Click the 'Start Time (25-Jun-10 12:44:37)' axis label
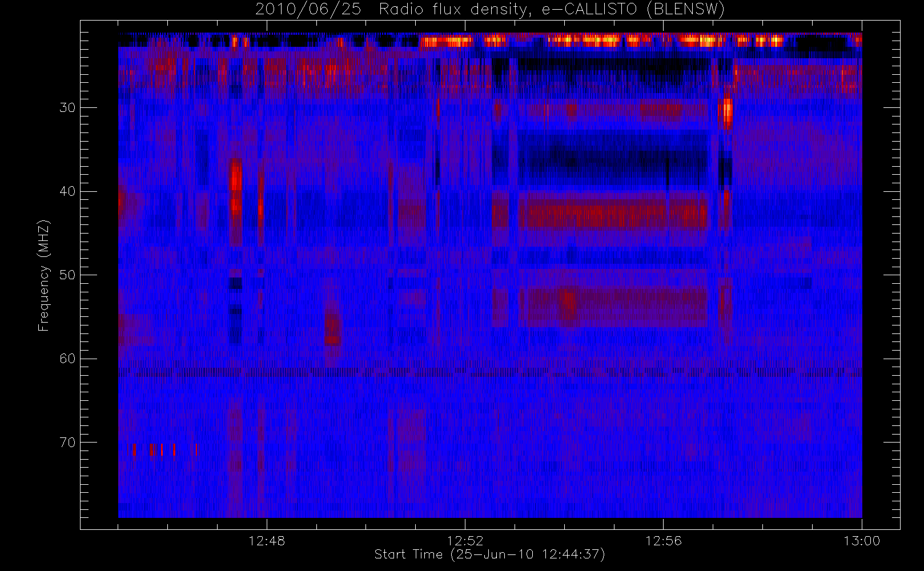 tap(489, 554)
